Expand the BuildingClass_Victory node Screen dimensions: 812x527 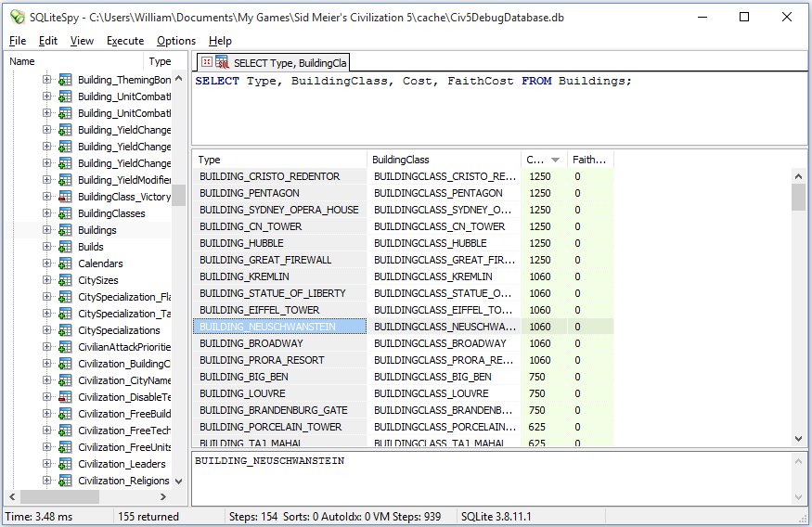[46, 196]
